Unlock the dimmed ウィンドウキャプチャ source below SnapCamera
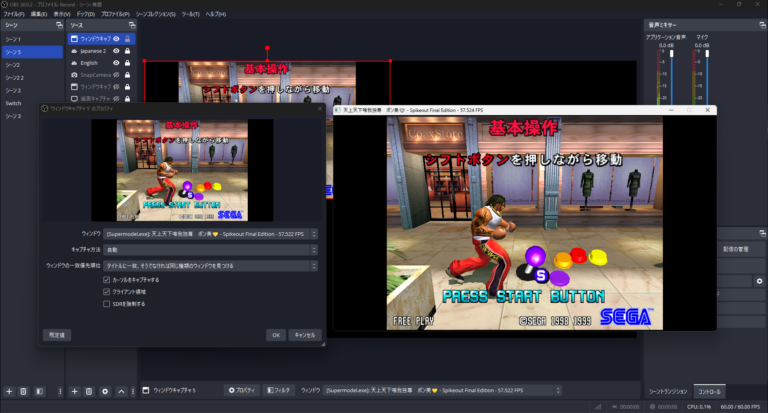Viewport: 768px width, 413px height. 127,87
